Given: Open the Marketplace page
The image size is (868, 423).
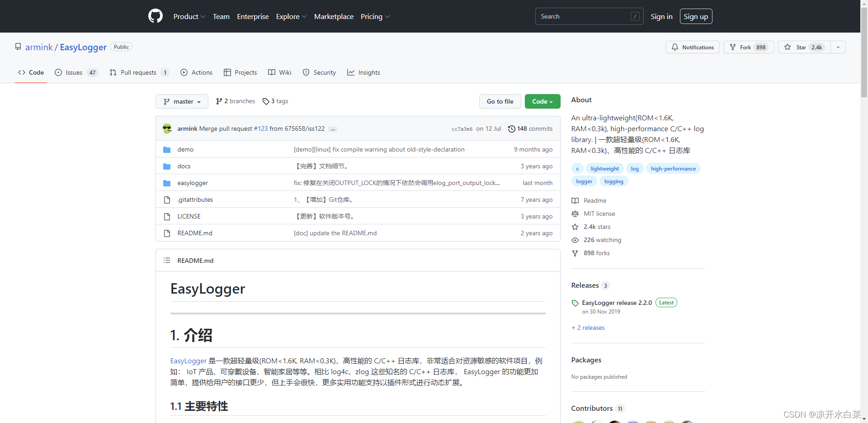Looking at the screenshot, I should [334, 16].
